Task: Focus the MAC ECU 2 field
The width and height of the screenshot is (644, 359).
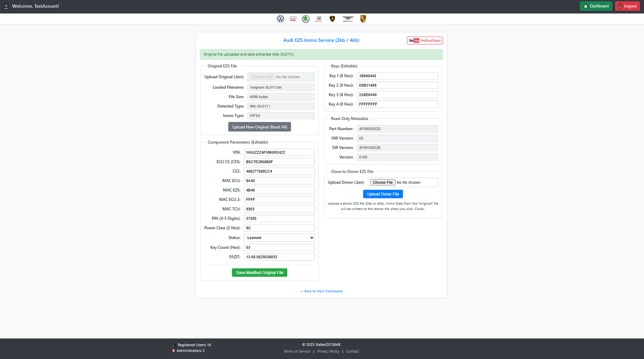Action: click(279, 200)
